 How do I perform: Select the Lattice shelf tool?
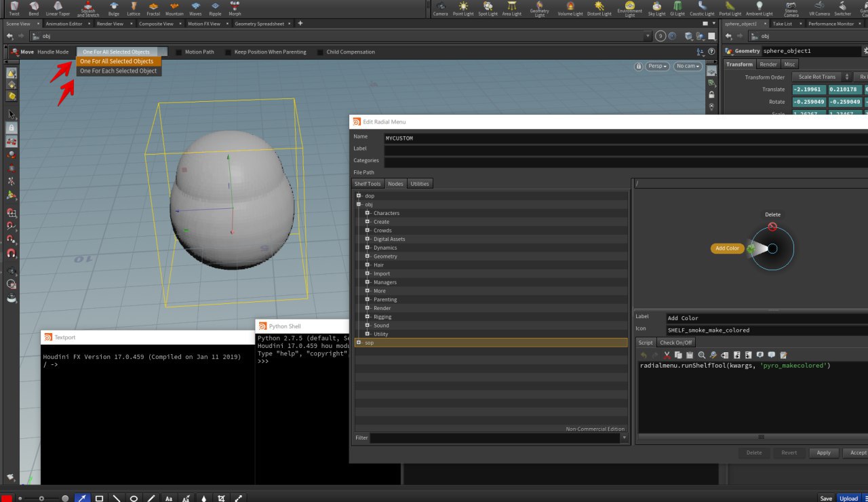pyautogui.click(x=134, y=8)
